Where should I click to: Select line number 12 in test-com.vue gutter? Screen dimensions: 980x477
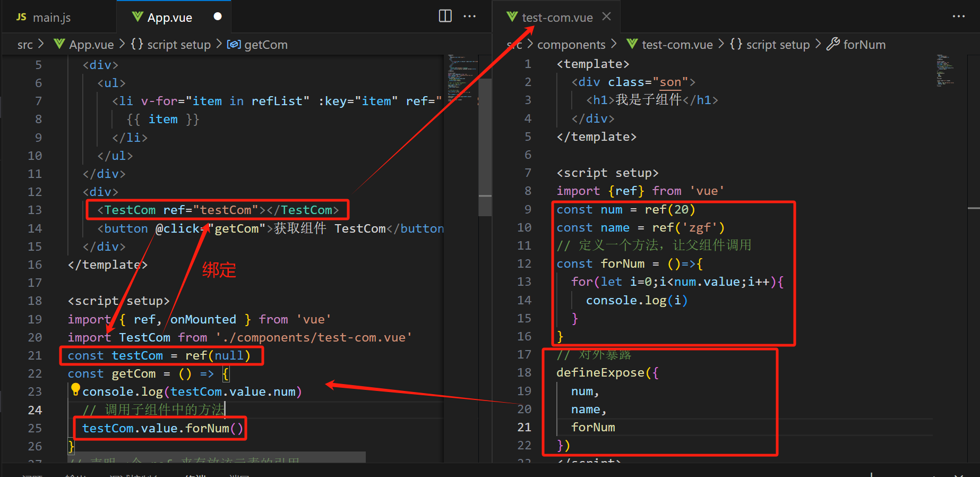525,263
